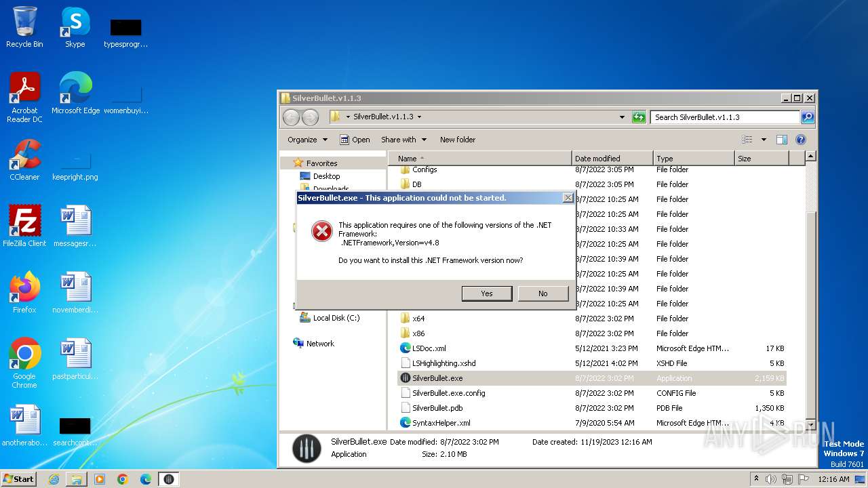Refresh the SilverBullet.v1.1.3 folder view
Screen dimensions: 868x488
click(639, 117)
